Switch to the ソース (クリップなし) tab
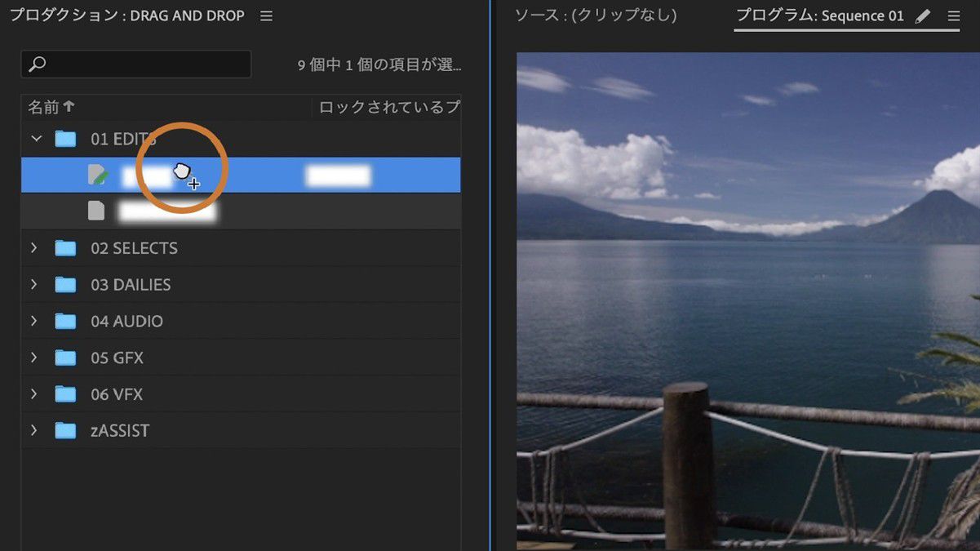 tap(596, 16)
